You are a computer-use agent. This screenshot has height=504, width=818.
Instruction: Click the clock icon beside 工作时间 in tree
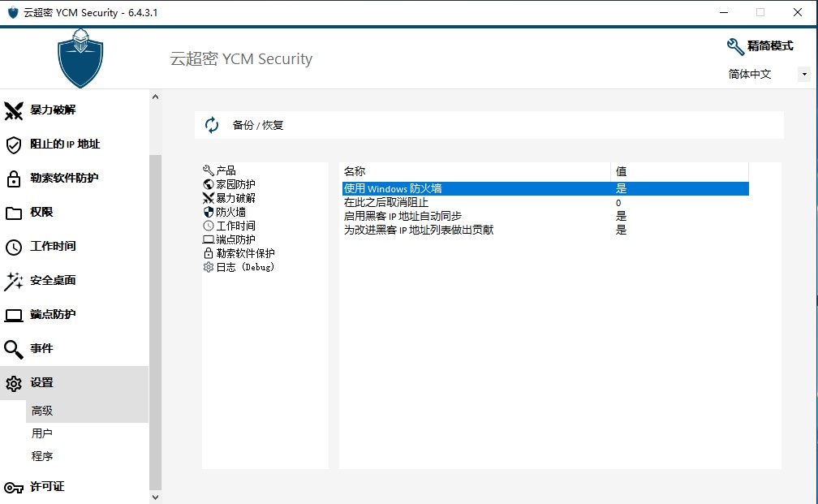click(208, 226)
